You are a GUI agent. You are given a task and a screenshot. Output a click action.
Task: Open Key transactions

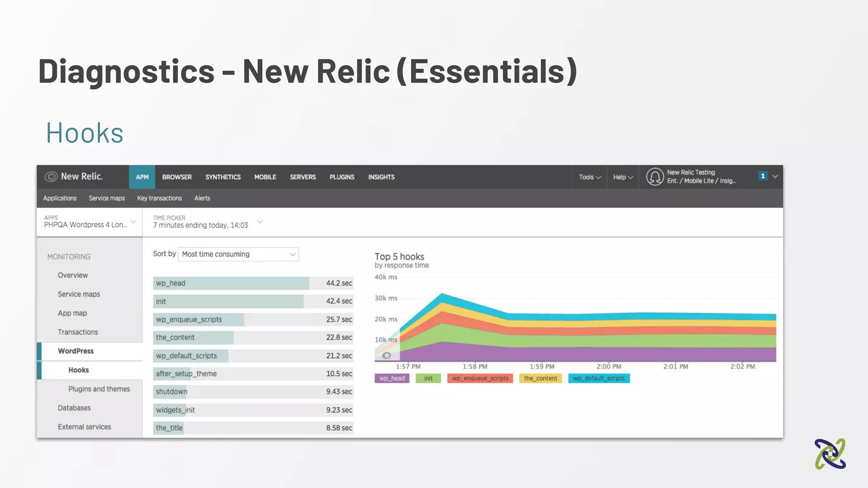point(159,198)
